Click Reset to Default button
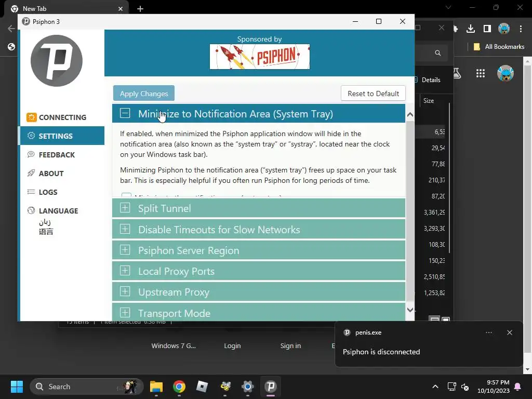 pos(373,94)
